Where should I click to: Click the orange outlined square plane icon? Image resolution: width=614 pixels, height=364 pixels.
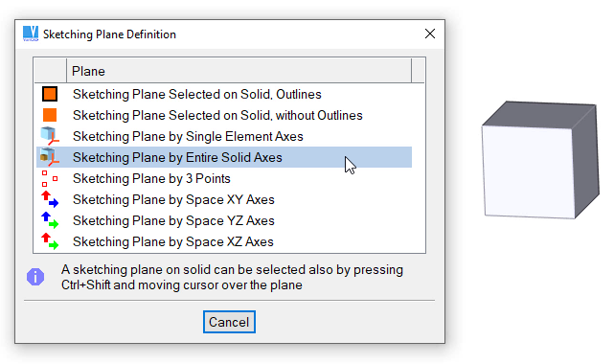(50, 94)
